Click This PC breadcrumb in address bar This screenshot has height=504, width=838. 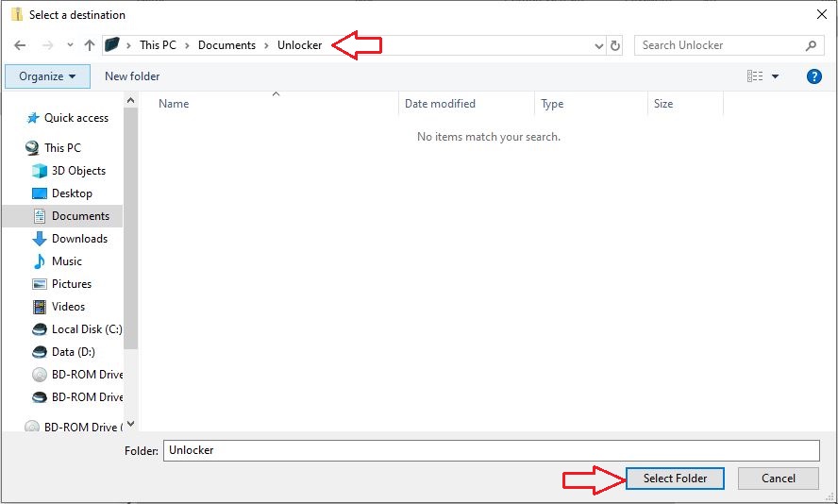click(x=163, y=45)
